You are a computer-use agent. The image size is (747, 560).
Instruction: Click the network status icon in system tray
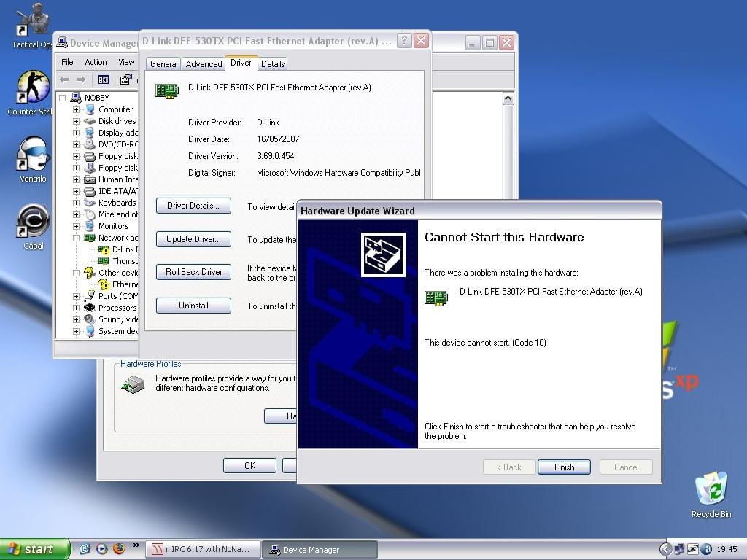(x=679, y=549)
